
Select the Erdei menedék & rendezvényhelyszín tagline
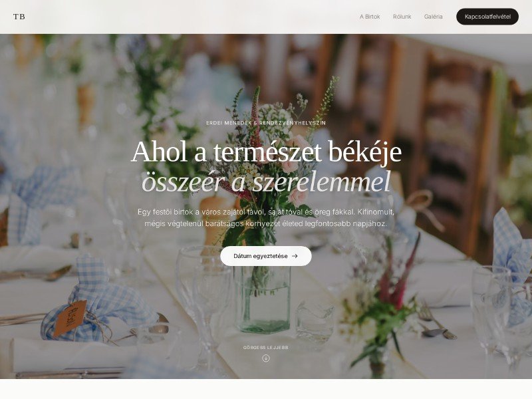pos(266,123)
